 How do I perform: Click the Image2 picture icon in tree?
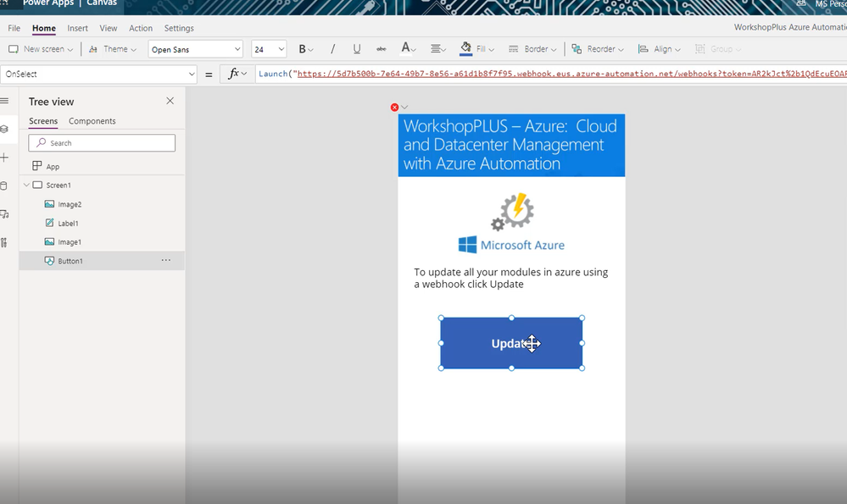click(x=49, y=204)
